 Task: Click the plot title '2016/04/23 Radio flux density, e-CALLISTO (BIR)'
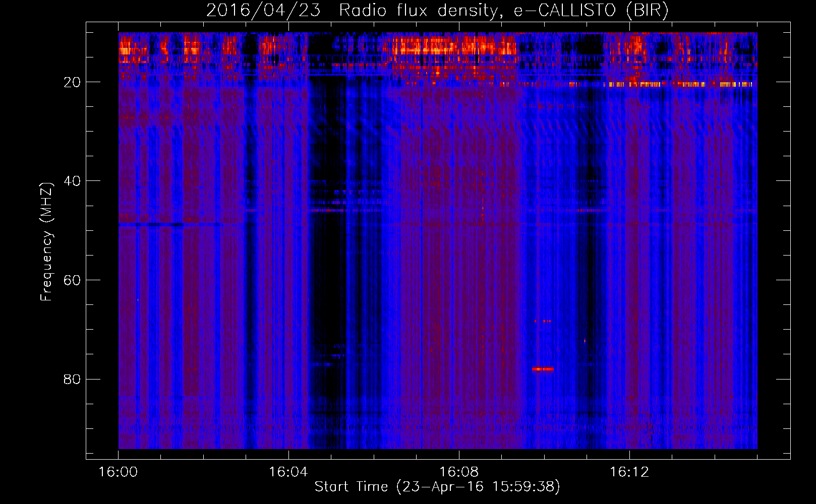[x=437, y=11]
